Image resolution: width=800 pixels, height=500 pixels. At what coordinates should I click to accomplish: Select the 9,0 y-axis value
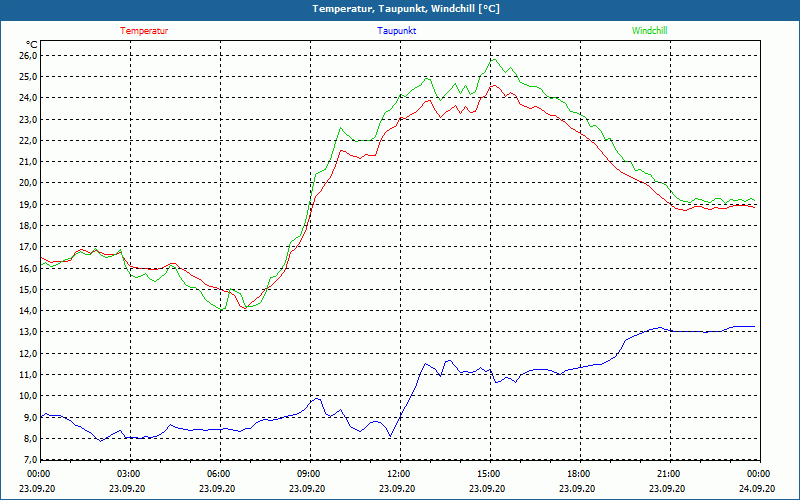click(30, 417)
